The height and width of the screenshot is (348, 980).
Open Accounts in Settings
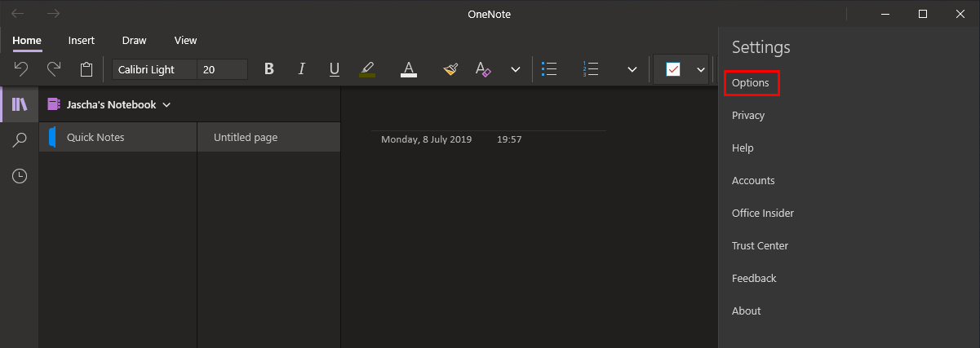[x=753, y=180]
